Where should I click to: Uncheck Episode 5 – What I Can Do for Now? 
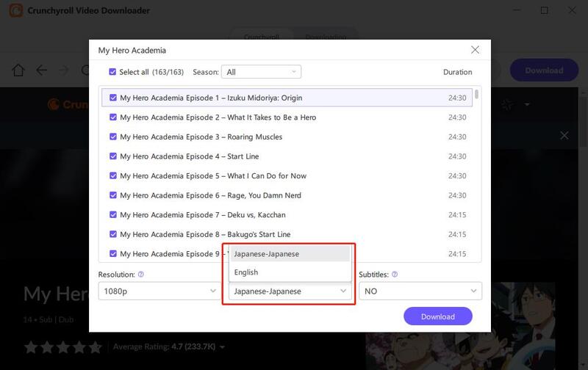(113, 175)
